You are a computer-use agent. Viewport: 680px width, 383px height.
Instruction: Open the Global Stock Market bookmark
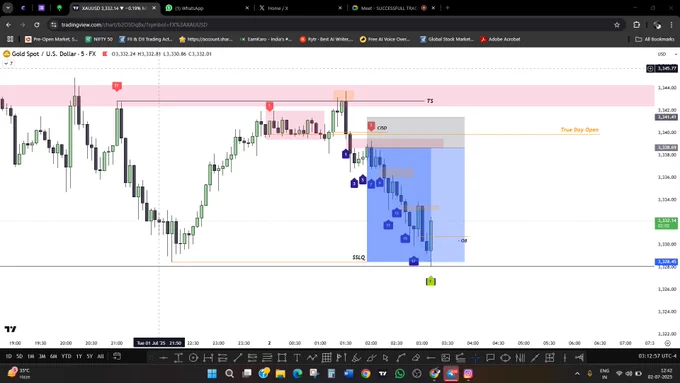447,39
